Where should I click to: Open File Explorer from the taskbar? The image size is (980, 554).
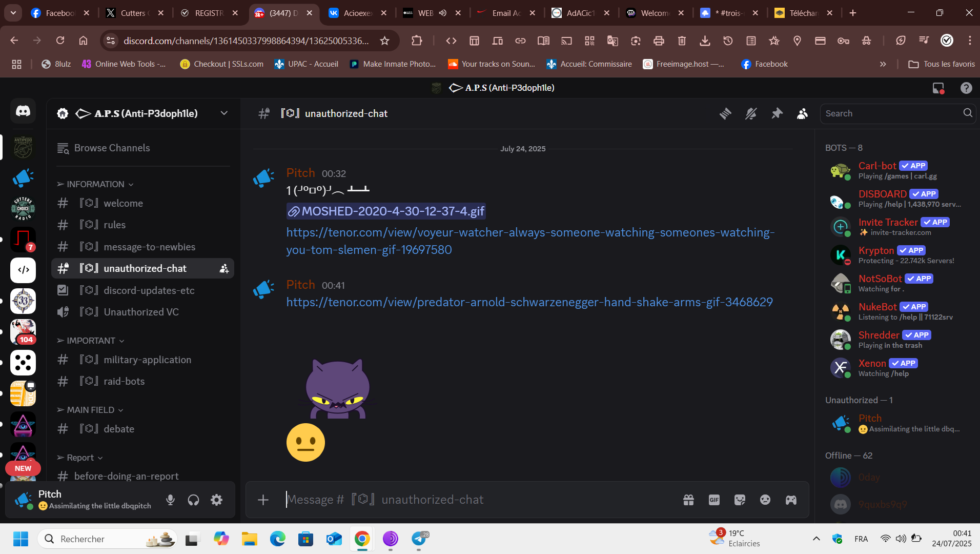pyautogui.click(x=249, y=539)
